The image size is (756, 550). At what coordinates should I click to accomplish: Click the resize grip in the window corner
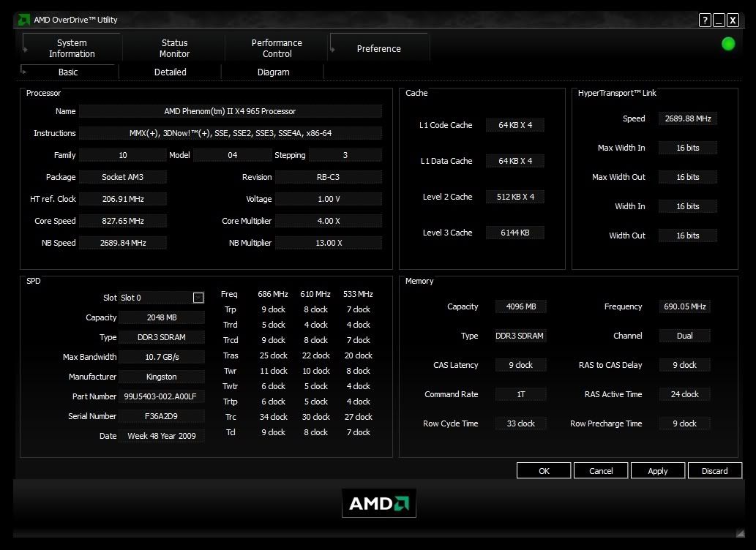point(740,532)
